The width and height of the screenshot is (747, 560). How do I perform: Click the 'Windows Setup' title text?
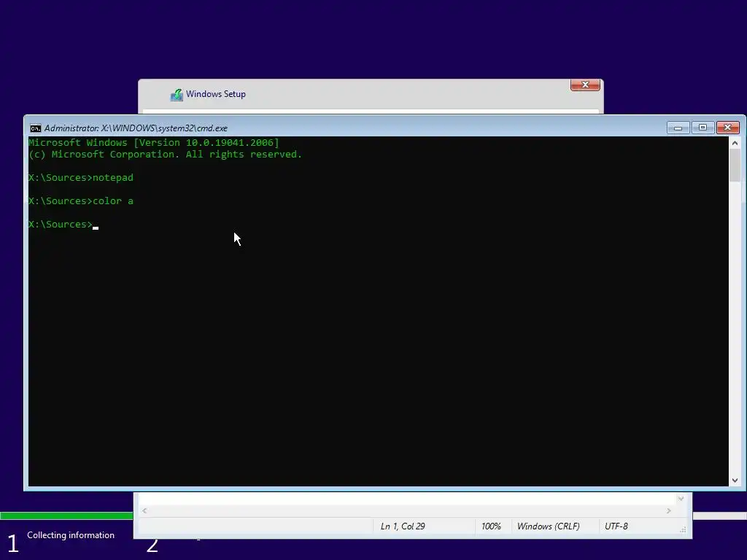tap(216, 94)
